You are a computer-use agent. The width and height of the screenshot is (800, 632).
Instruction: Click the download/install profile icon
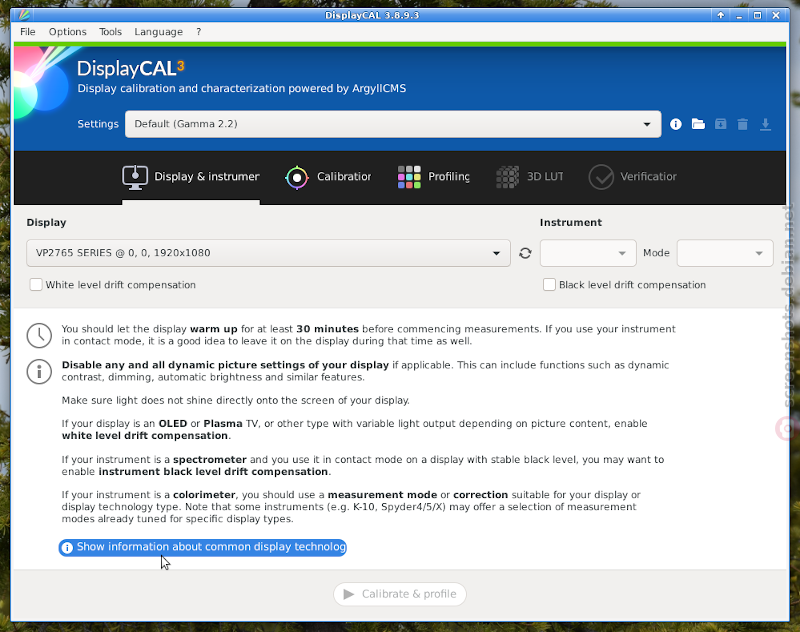[x=765, y=124]
